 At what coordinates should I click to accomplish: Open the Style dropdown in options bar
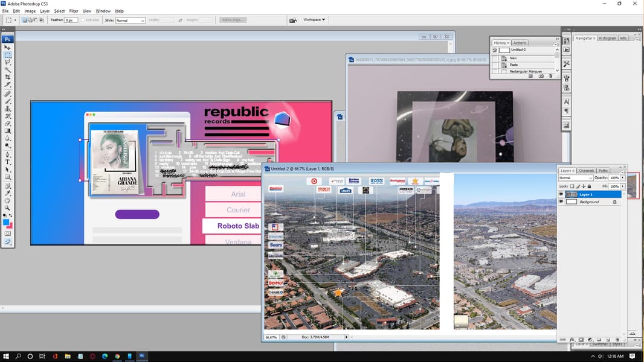[130, 20]
